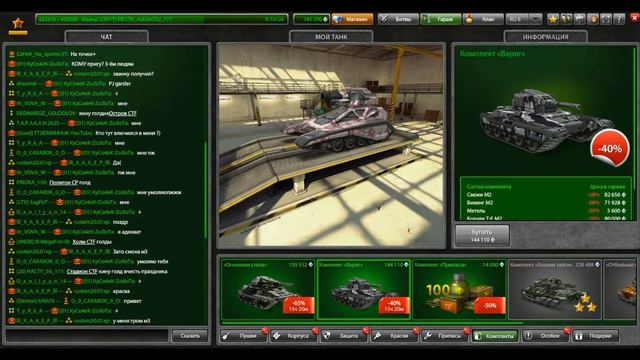640x360 pixels.
Task: Switch to the ЧАТ tab
Action: (x=107, y=37)
